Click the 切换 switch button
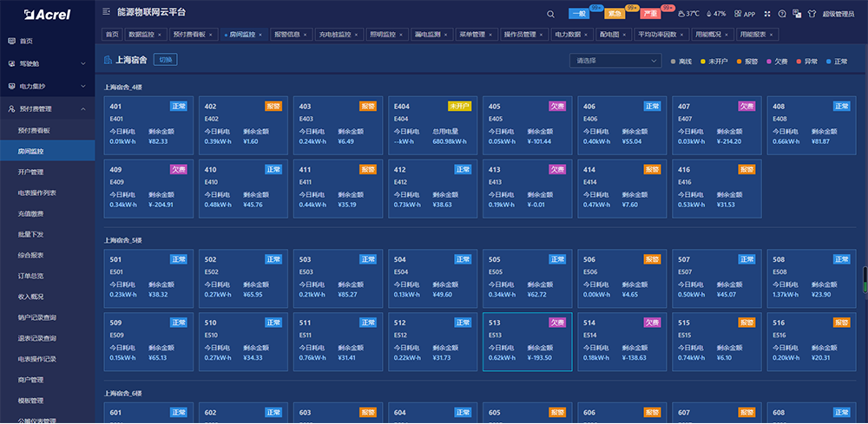The image size is (868, 424). point(165,60)
